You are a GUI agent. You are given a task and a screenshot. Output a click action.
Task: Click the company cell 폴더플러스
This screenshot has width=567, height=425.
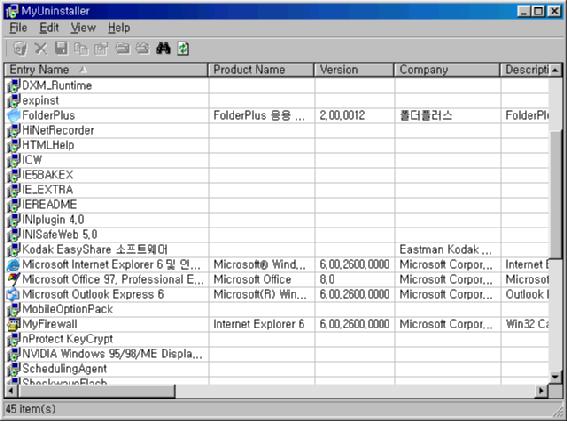pos(426,116)
